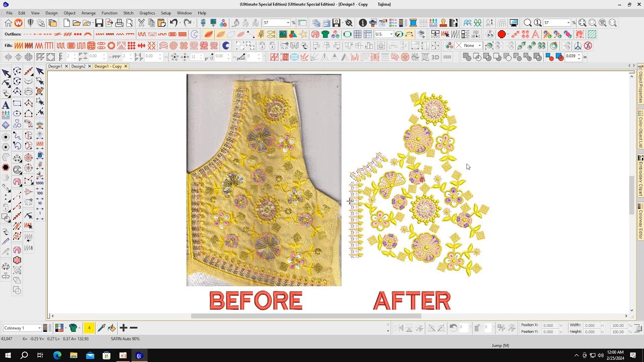The width and height of the screenshot is (644, 362).
Task: Click the yellow color swatch numbered 4
Action: coord(89,328)
